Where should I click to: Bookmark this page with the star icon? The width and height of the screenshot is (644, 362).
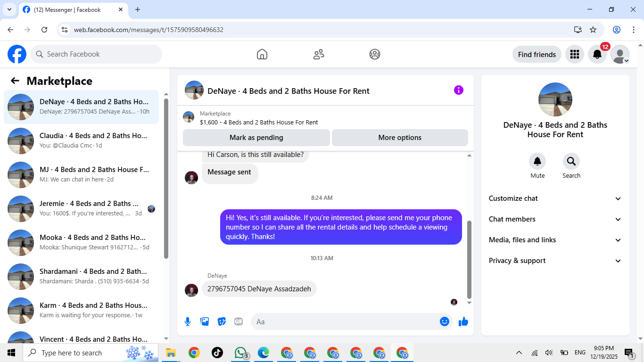point(593,30)
